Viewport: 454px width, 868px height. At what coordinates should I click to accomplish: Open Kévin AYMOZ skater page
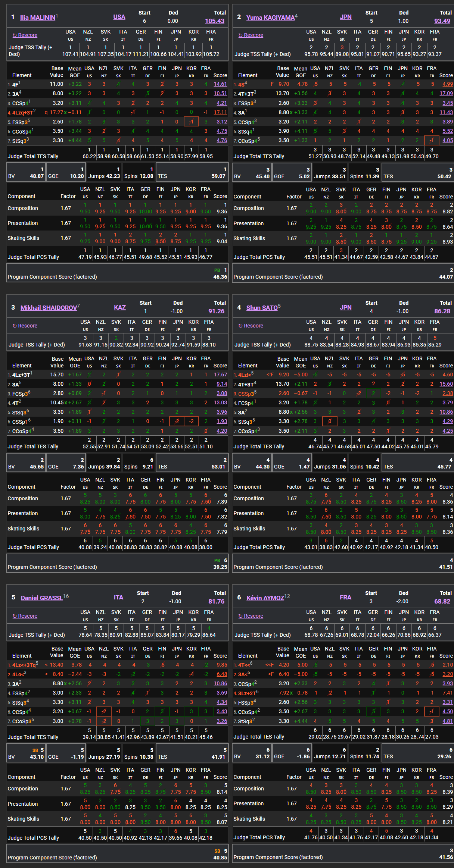[265, 598]
